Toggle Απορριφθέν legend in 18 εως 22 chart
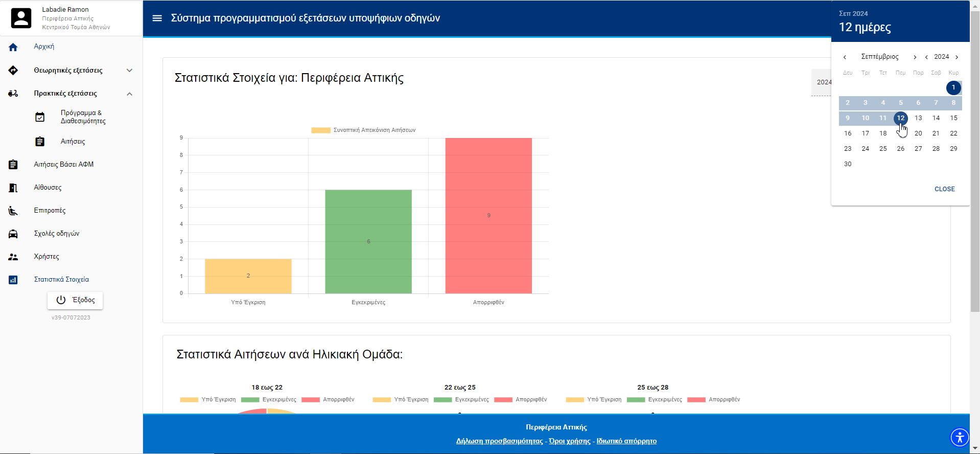The height and width of the screenshot is (454, 980). point(328,400)
